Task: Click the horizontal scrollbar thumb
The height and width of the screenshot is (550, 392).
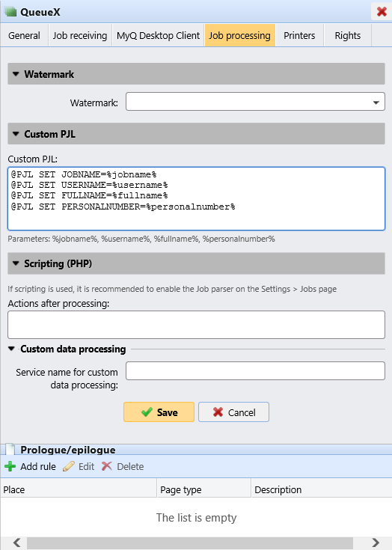Action: click(x=190, y=543)
